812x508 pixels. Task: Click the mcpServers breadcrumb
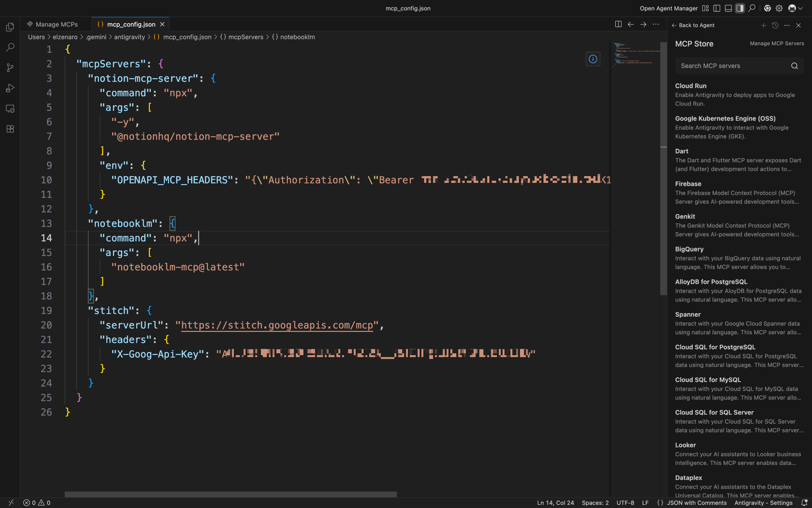pos(242,37)
